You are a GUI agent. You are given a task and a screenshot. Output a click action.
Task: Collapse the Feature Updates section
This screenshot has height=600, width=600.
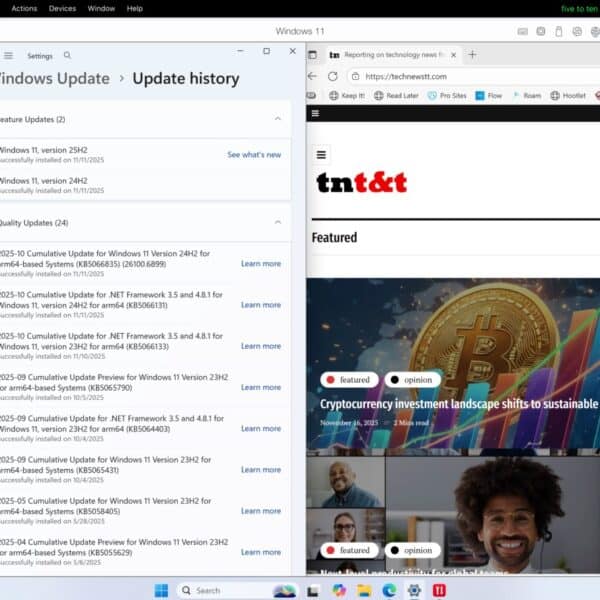pyautogui.click(x=278, y=119)
